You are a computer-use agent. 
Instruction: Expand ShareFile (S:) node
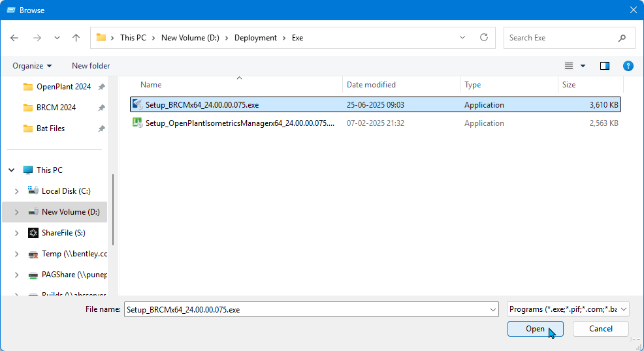coord(16,233)
